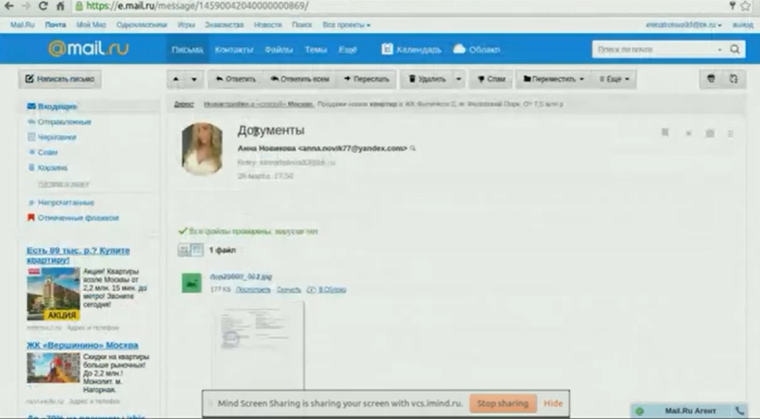The image size is (760, 419).
Task: Go to previous message with up arrow
Action: click(177, 77)
